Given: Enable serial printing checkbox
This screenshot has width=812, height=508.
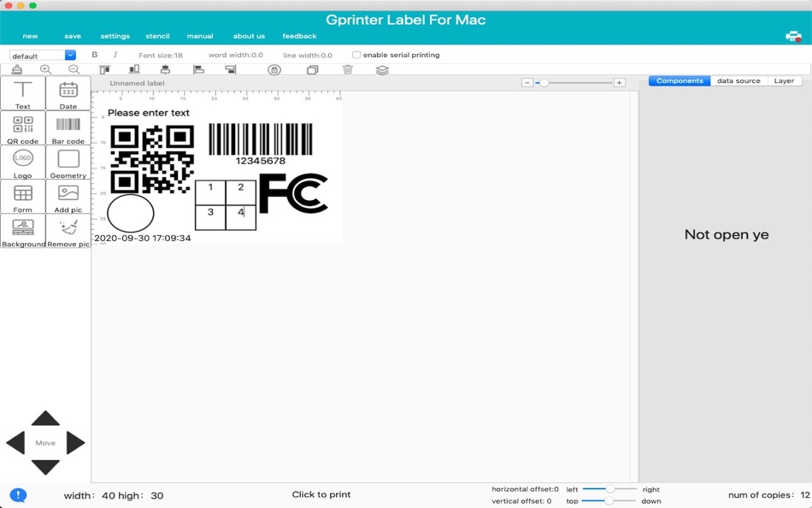Looking at the screenshot, I should pyautogui.click(x=356, y=55).
